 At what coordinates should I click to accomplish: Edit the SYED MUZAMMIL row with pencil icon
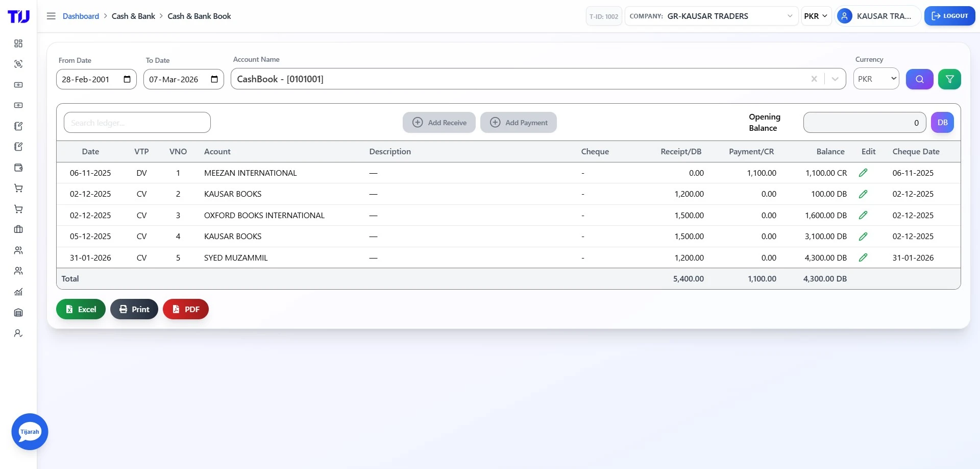click(863, 257)
